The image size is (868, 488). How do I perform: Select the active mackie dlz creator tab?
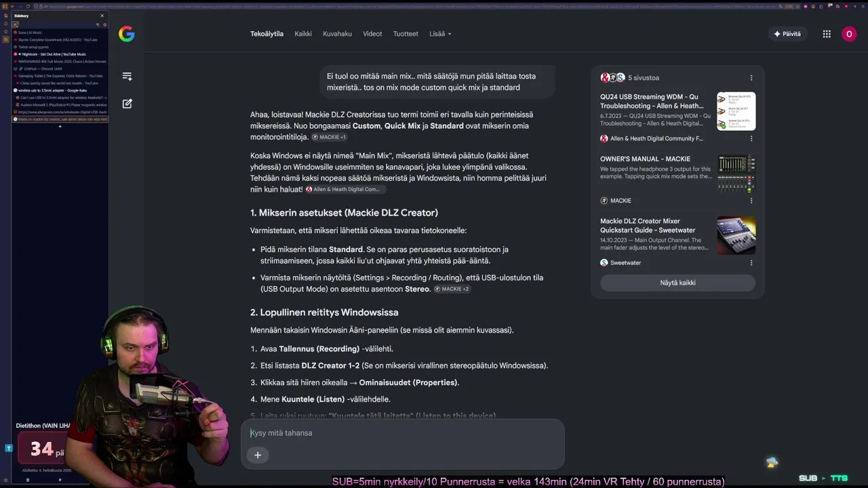(60, 119)
